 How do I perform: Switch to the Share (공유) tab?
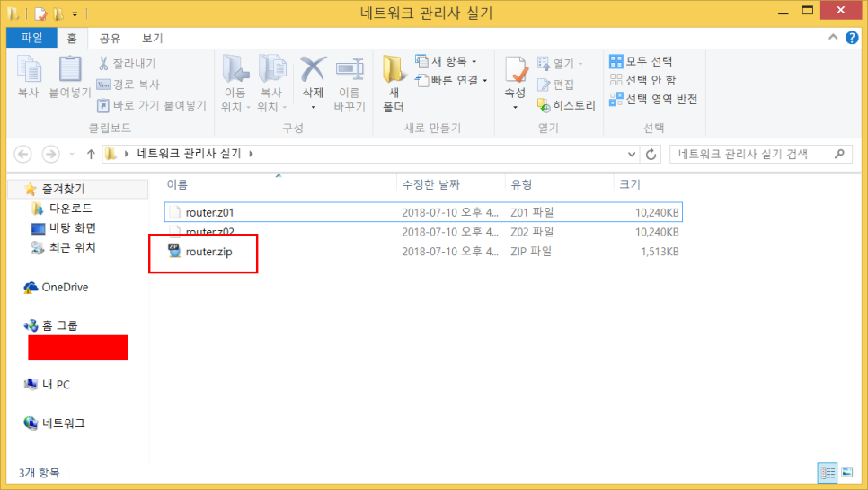point(110,38)
